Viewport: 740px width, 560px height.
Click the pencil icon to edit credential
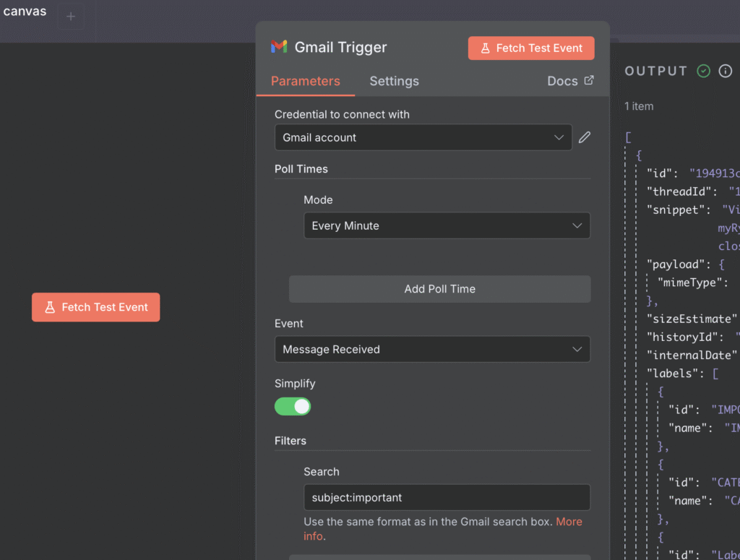click(x=584, y=137)
